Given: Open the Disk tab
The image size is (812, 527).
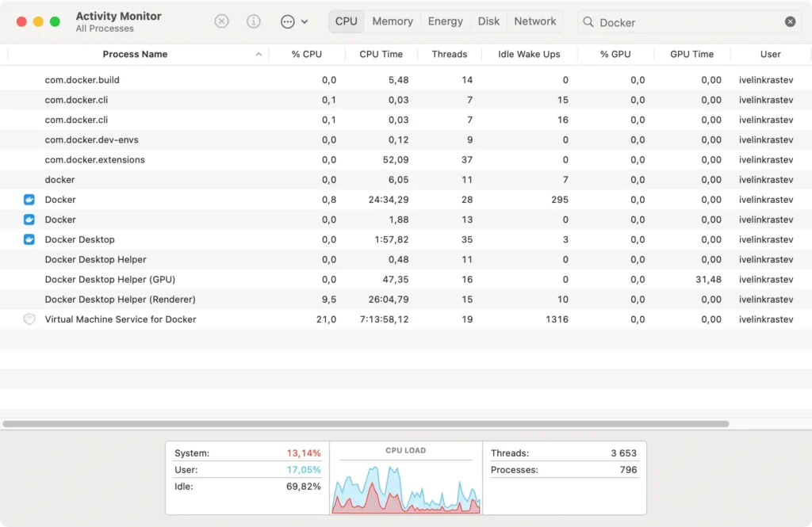Looking at the screenshot, I should (x=488, y=21).
